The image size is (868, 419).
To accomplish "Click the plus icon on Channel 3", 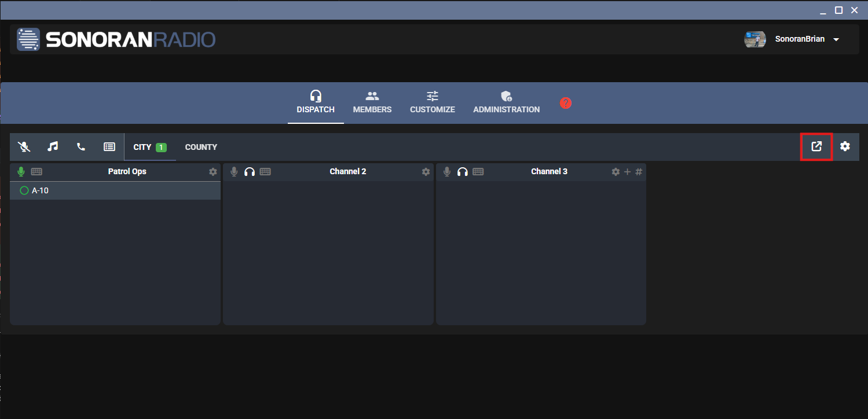I will [x=627, y=172].
